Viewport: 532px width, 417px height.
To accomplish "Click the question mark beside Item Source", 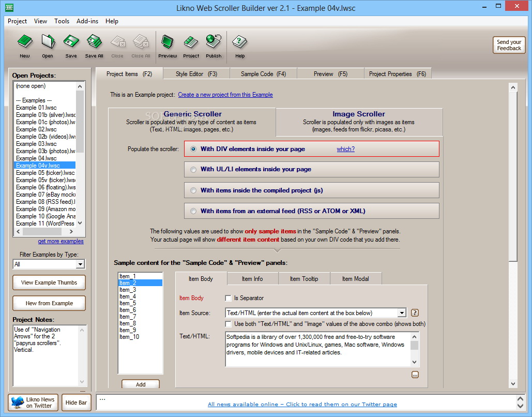I will click(x=415, y=313).
